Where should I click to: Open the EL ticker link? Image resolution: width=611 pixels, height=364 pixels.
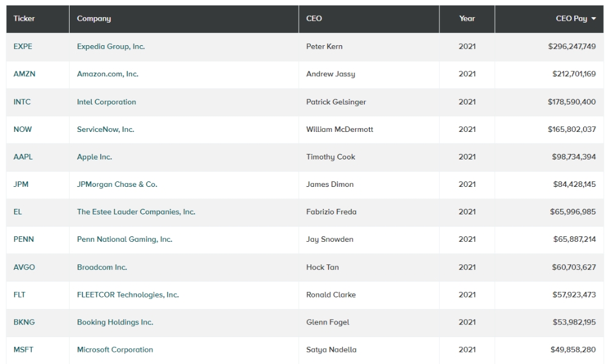[18, 212]
